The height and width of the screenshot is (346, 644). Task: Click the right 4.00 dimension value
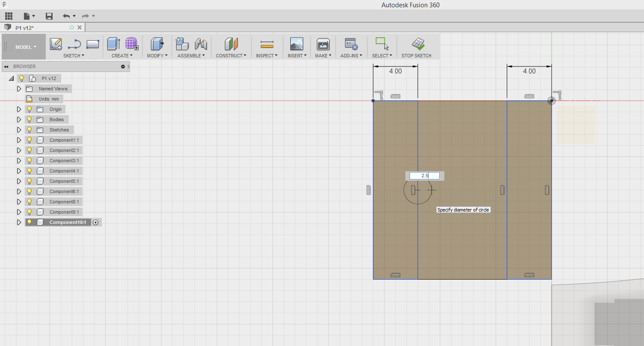529,71
